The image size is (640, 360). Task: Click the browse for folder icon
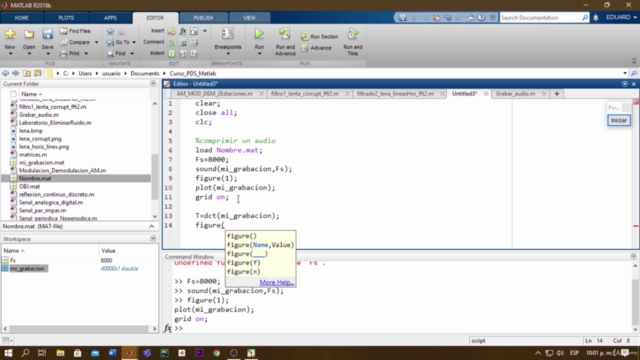(38, 73)
